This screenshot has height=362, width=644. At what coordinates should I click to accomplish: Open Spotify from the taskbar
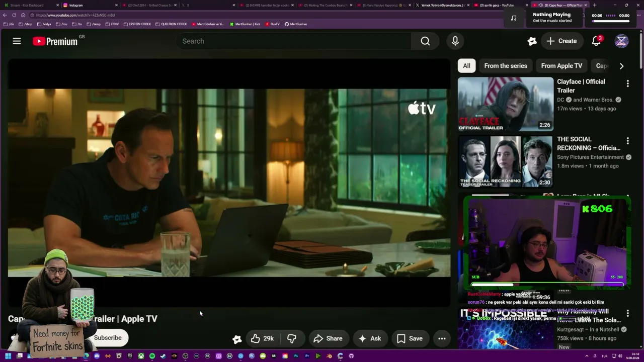click(152, 356)
